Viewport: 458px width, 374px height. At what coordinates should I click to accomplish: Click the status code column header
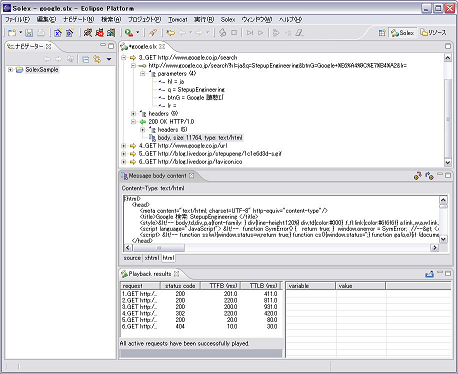tap(180, 286)
